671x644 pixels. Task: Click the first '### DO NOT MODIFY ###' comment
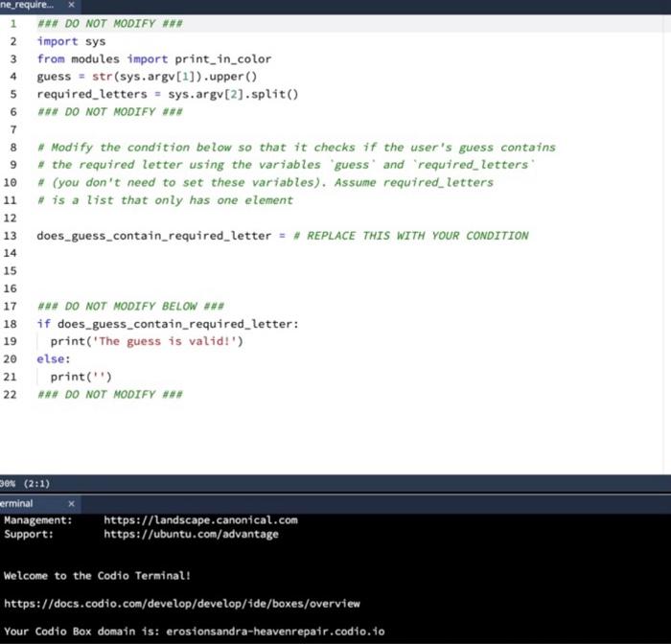pyautogui.click(x=110, y=24)
